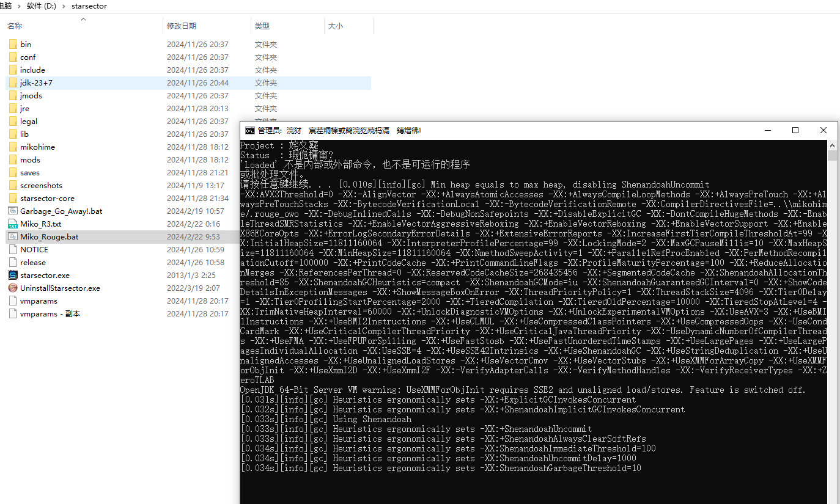The image size is (840, 504).
Task: Click the 类型 column header
Action: [x=262, y=26]
